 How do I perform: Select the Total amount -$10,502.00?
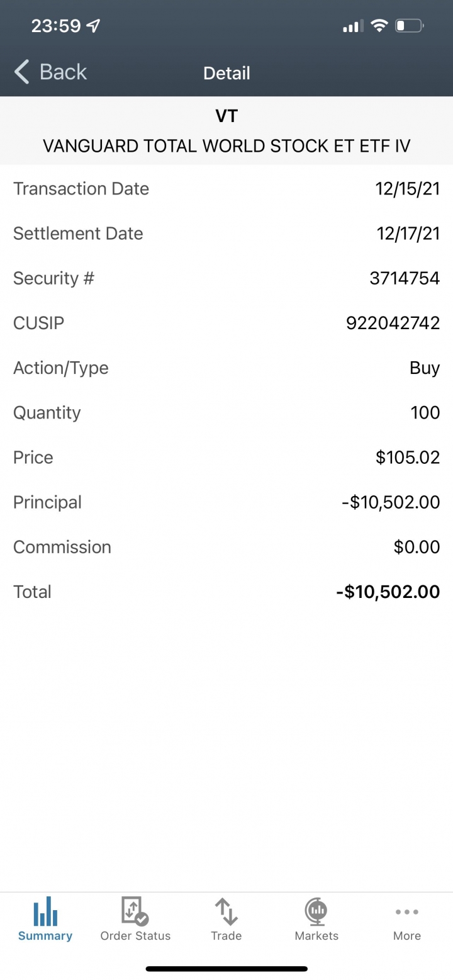(x=388, y=592)
